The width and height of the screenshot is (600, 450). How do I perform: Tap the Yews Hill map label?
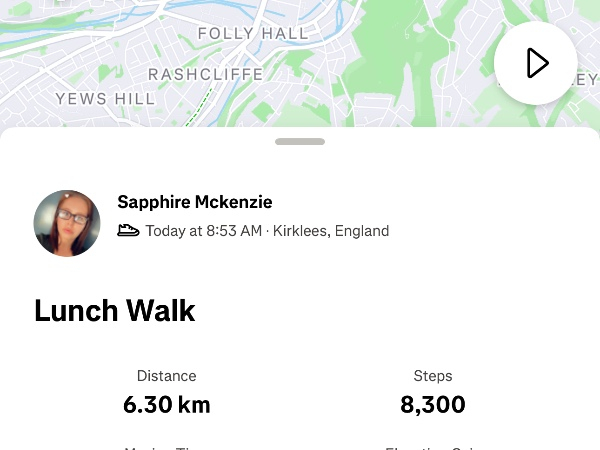[x=105, y=98]
